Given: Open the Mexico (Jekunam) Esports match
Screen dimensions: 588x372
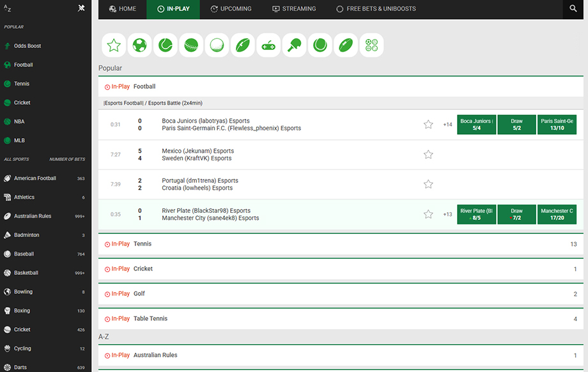Looking at the screenshot, I should pyautogui.click(x=198, y=151).
